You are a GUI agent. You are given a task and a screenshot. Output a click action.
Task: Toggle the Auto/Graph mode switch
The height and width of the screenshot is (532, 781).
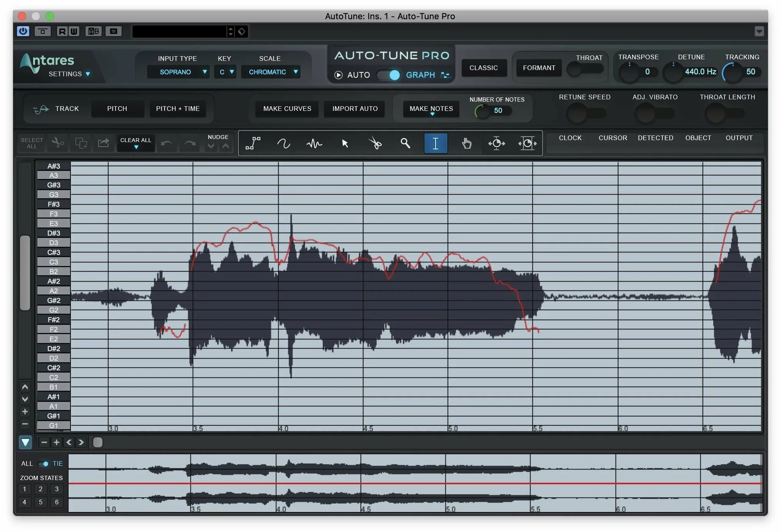coord(389,75)
